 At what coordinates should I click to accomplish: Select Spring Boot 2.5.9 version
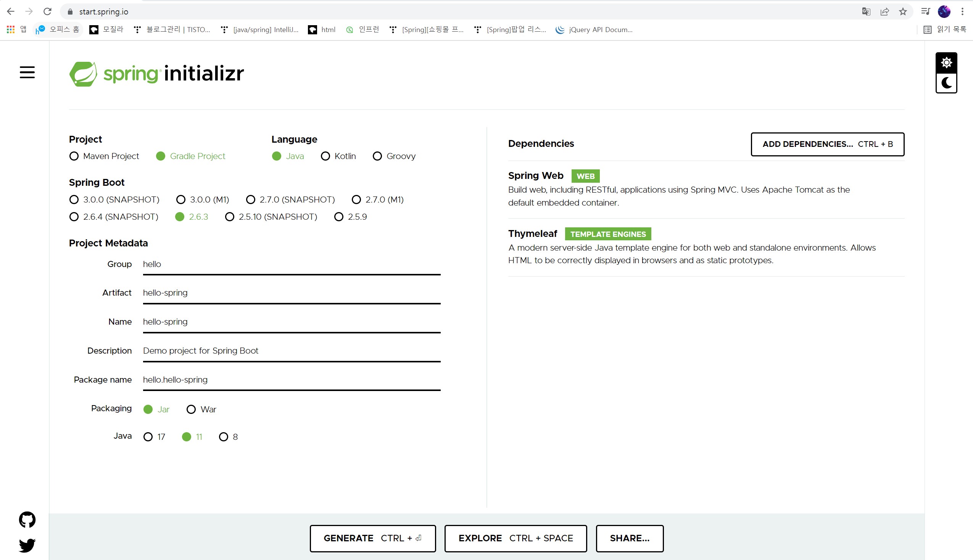pyautogui.click(x=339, y=217)
